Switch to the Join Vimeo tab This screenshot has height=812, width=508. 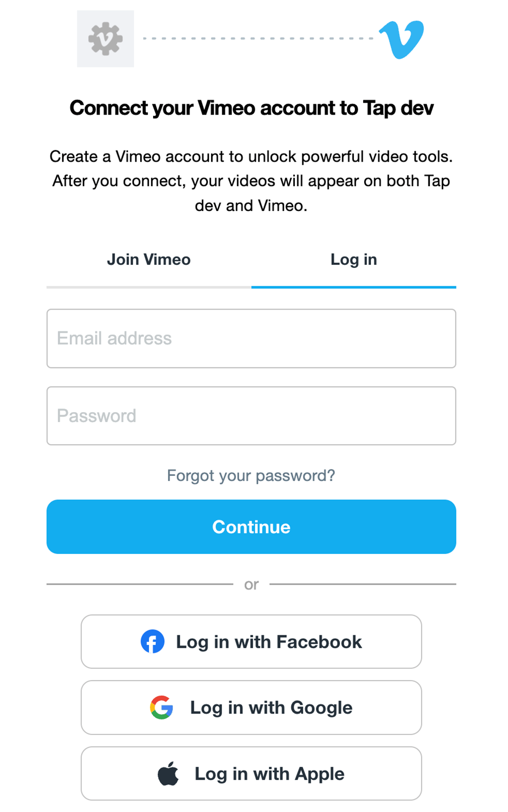(148, 260)
